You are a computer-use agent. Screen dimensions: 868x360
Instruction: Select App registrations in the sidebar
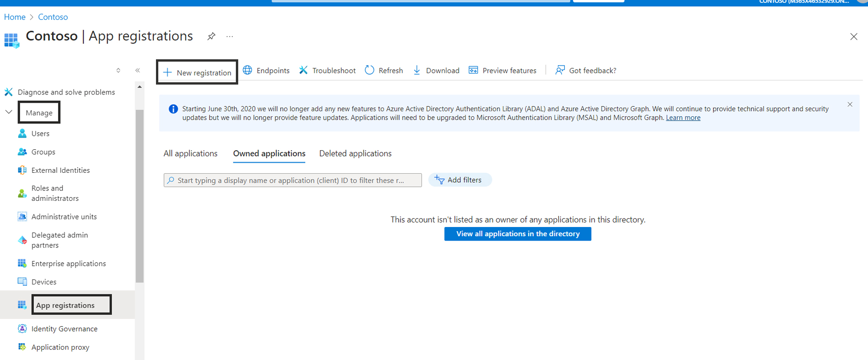tap(66, 305)
